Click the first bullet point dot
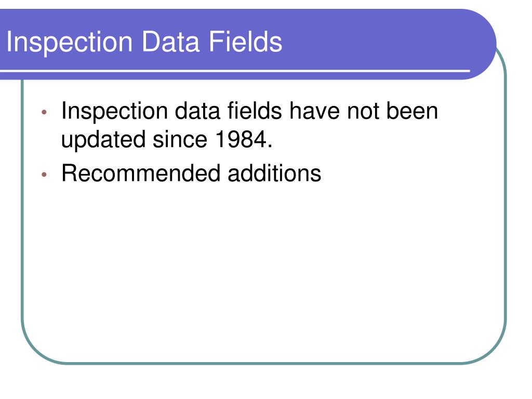The width and height of the screenshot is (532, 399). point(44,112)
